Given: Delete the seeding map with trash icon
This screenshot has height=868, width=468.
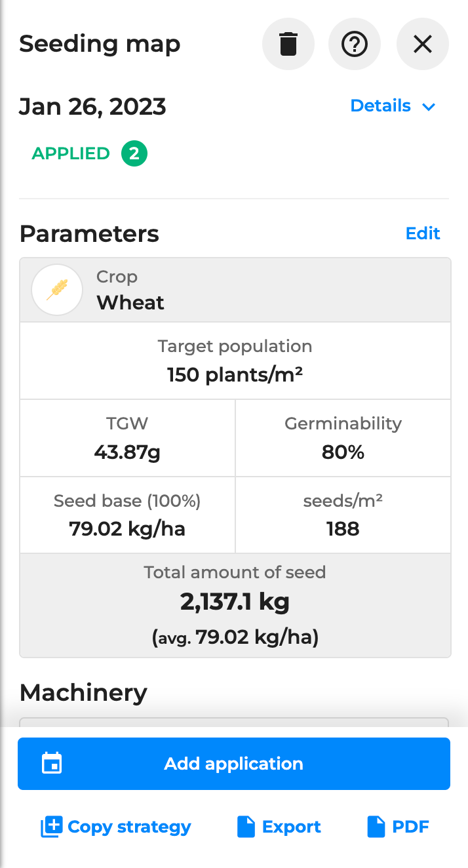Looking at the screenshot, I should pyautogui.click(x=288, y=45).
